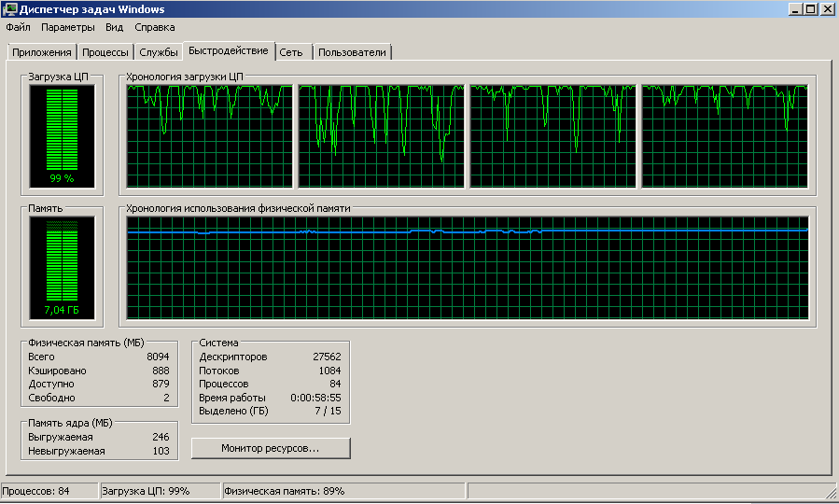This screenshot has height=504, width=839.
Task: Click the first CPU core history graph
Action: pos(210,136)
